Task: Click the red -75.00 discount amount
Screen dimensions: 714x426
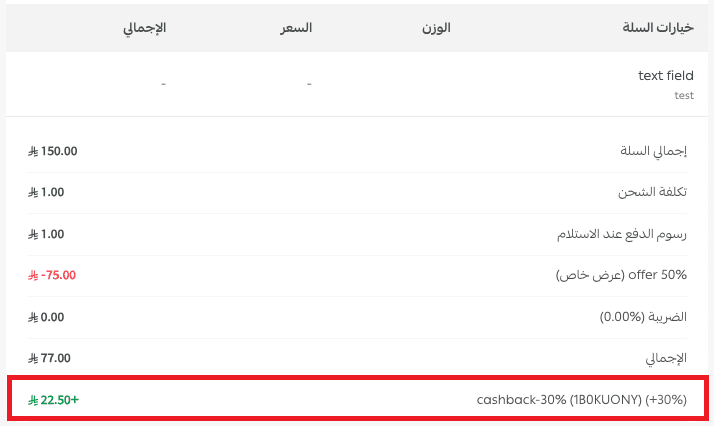Action: pyautogui.click(x=58, y=275)
